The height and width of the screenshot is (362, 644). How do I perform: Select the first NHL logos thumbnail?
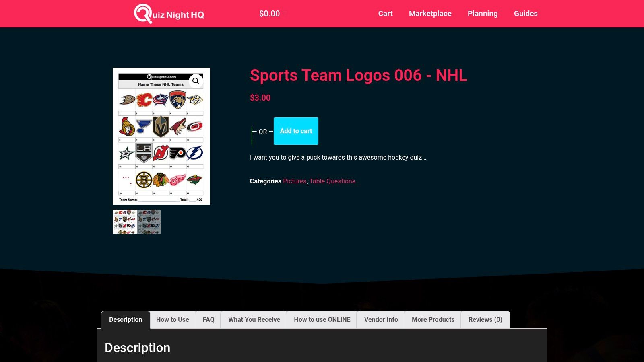124,222
